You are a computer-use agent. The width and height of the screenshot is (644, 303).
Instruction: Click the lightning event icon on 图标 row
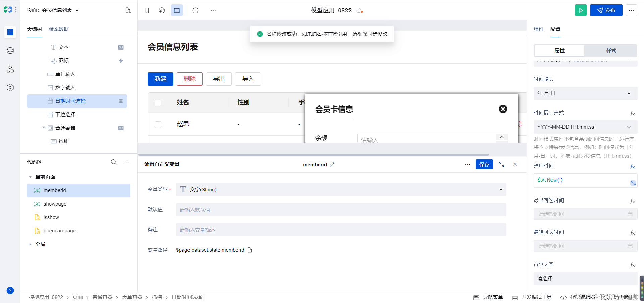[x=121, y=61]
